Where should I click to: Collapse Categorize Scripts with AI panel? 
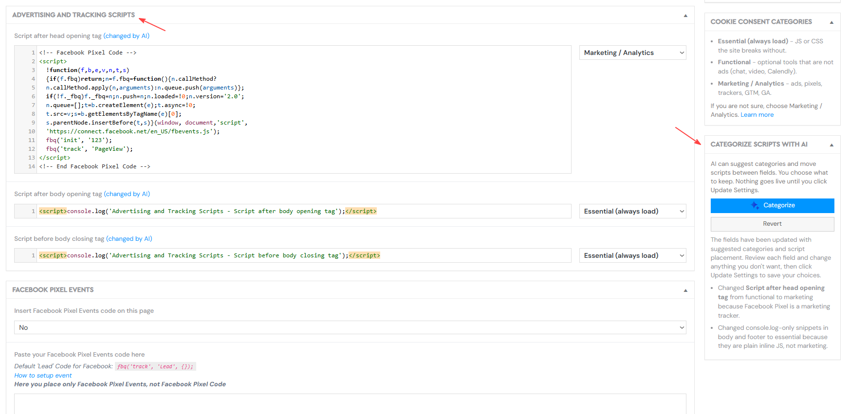click(x=831, y=145)
